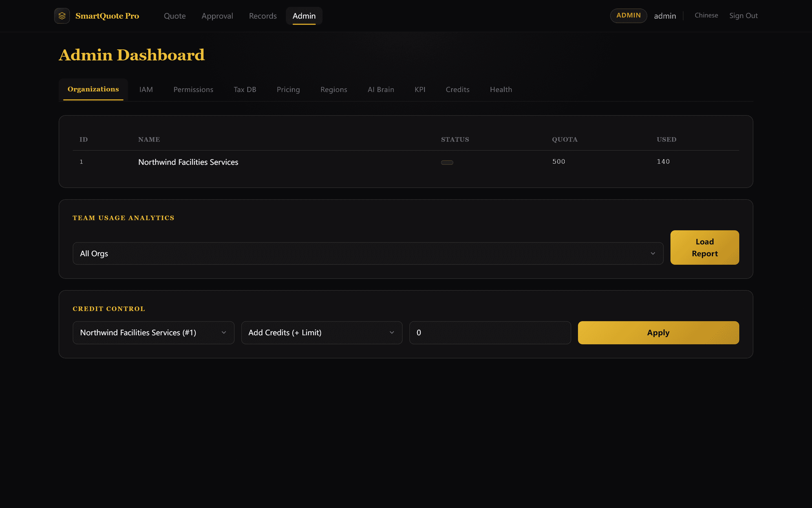Click the SmartQuote Pro layers logo icon
812x508 pixels.
[62, 16]
